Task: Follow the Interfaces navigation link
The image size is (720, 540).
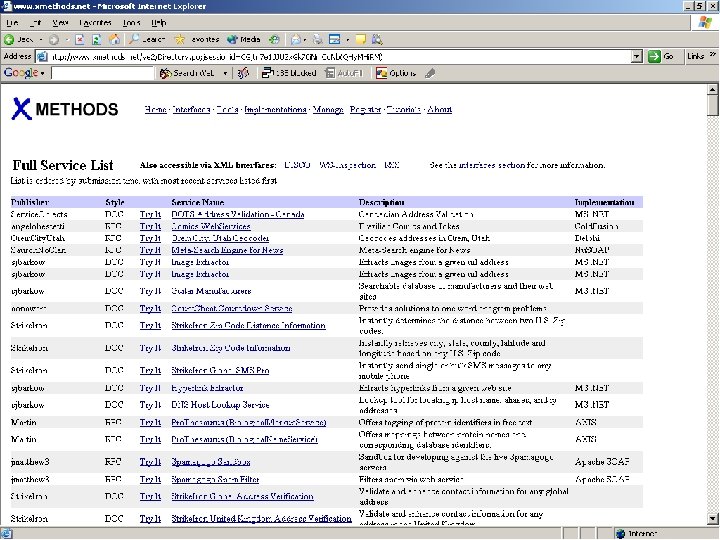Action: (191, 109)
